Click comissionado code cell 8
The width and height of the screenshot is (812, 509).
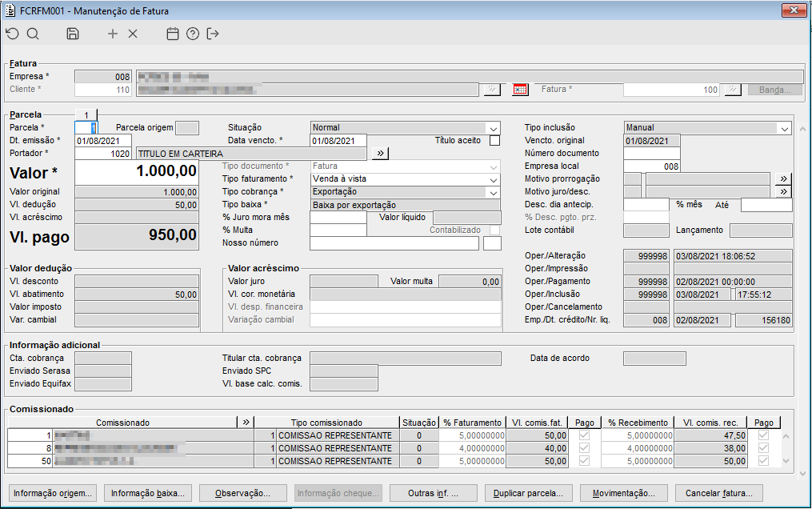(30, 448)
